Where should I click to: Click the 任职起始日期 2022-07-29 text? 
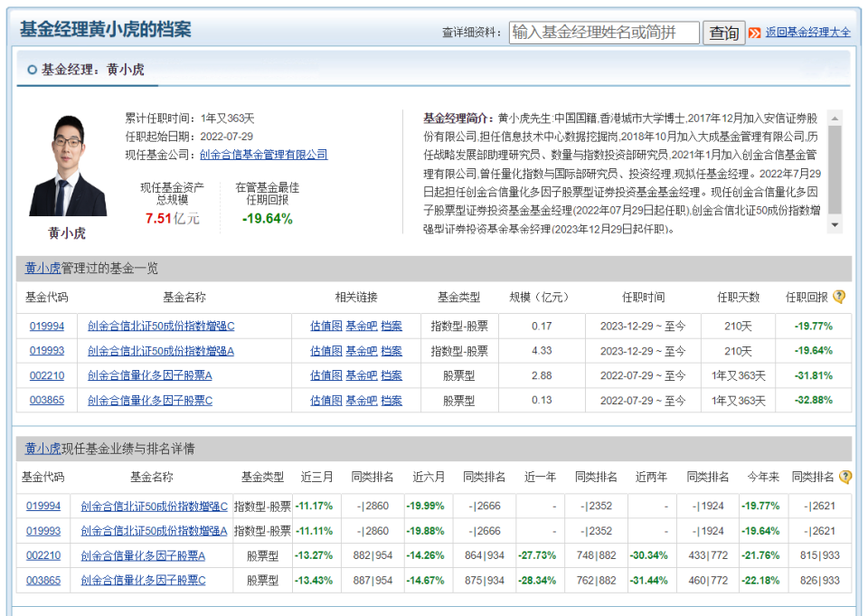pyautogui.click(x=189, y=137)
